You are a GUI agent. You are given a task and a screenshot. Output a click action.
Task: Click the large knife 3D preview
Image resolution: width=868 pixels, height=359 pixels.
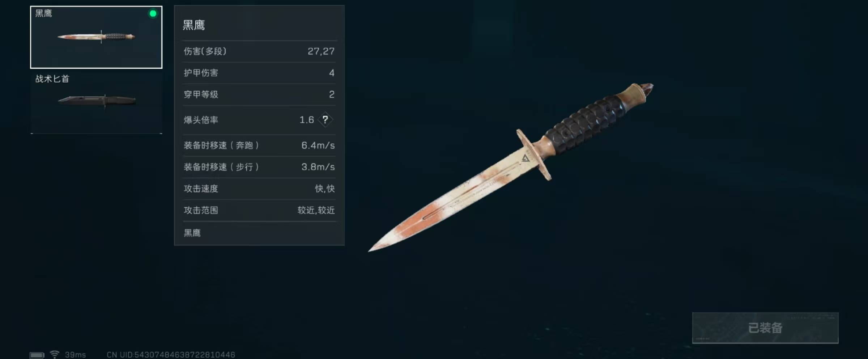point(511,167)
